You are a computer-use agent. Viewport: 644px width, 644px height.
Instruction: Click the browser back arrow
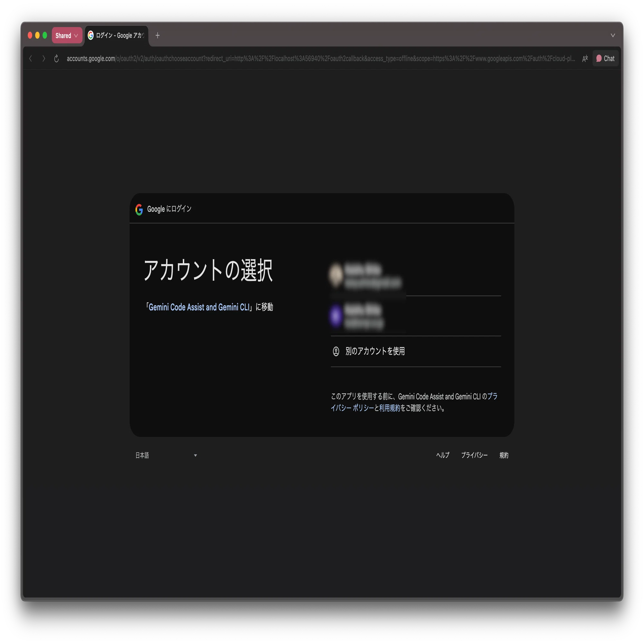pyautogui.click(x=31, y=59)
